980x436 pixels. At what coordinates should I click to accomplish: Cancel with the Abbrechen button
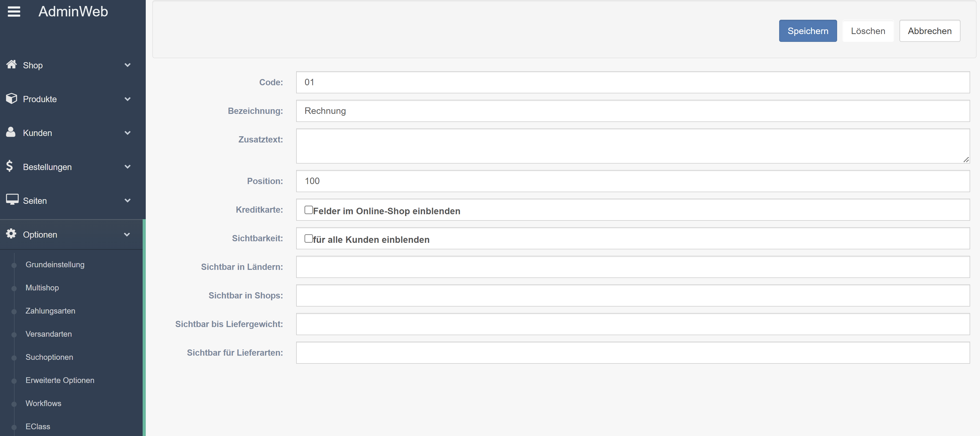pos(929,31)
